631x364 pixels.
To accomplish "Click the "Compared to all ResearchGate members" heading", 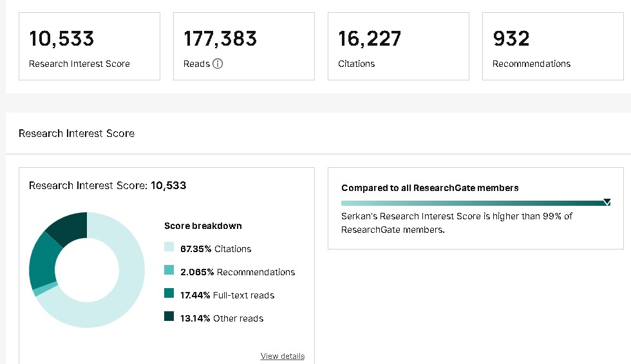I will point(430,188).
